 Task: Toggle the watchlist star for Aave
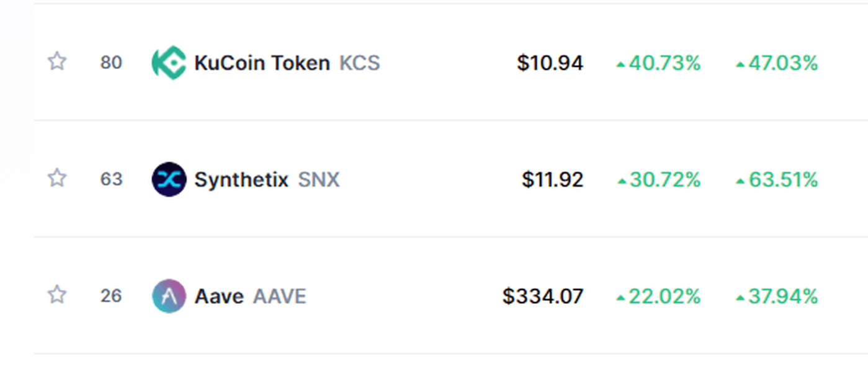click(57, 295)
